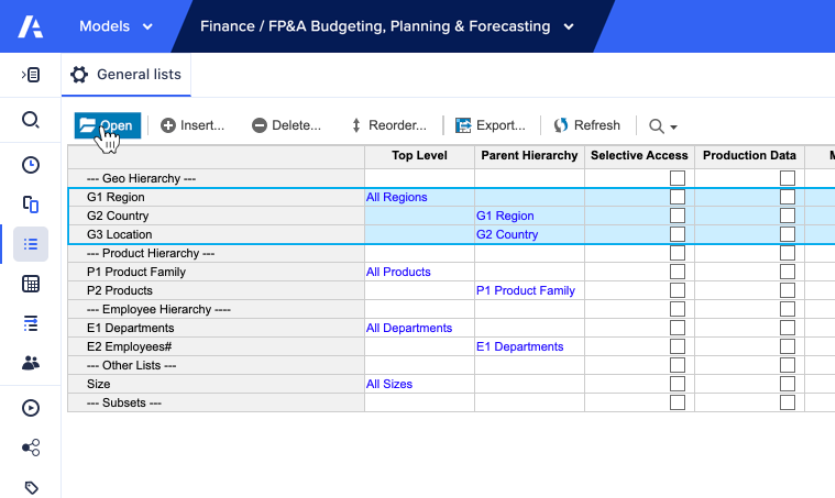Enable Production Data for P2 Products
835x498 pixels.
(787, 290)
